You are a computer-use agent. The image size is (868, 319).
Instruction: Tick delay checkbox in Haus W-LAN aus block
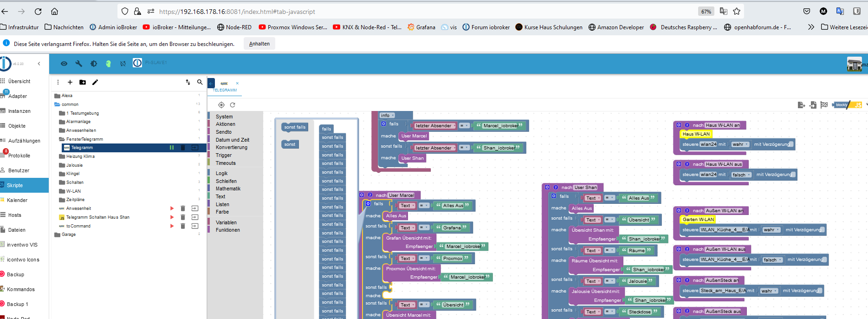pyautogui.click(x=794, y=175)
